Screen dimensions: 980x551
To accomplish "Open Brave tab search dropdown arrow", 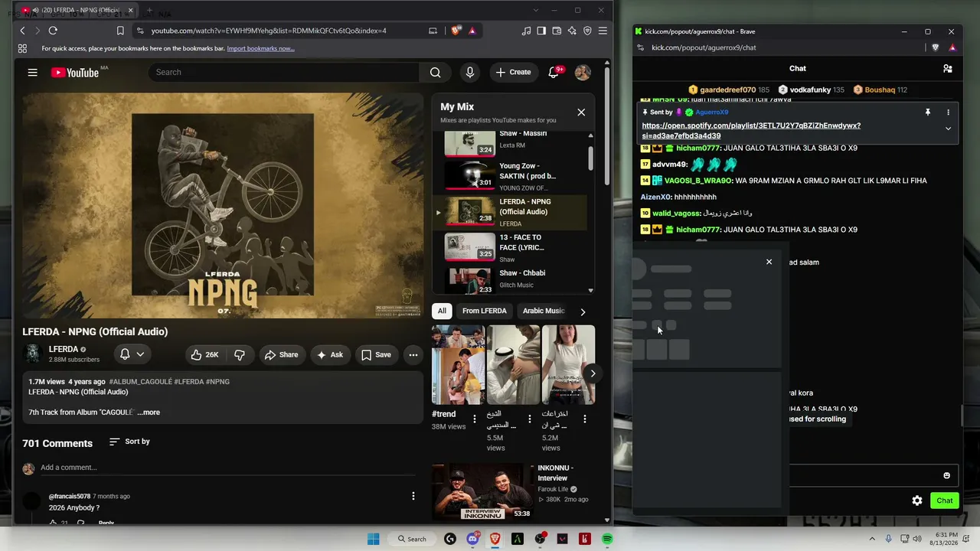I will pyautogui.click(x=534, y=10).
